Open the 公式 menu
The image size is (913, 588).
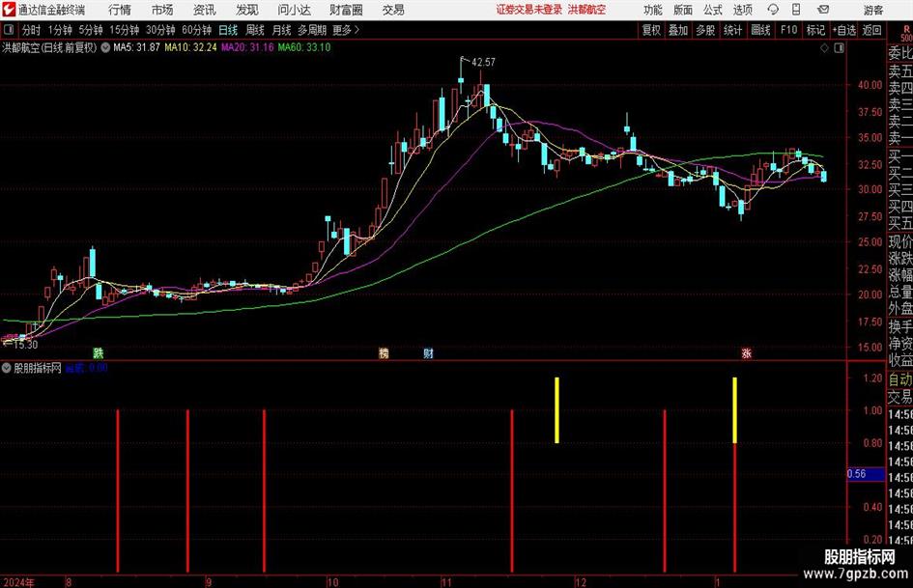(713, 10)
